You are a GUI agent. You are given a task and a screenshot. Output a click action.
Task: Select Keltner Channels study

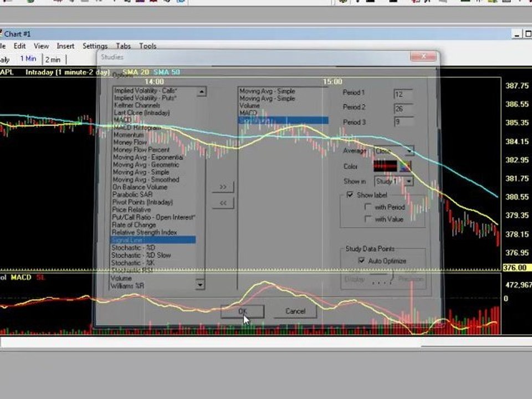point(137,105)
